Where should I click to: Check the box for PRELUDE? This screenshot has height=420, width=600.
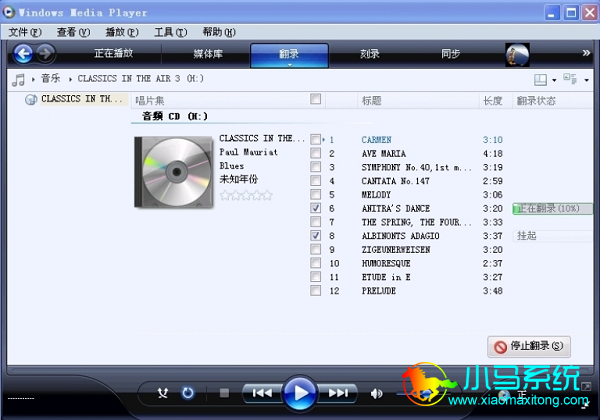[316, 291]
